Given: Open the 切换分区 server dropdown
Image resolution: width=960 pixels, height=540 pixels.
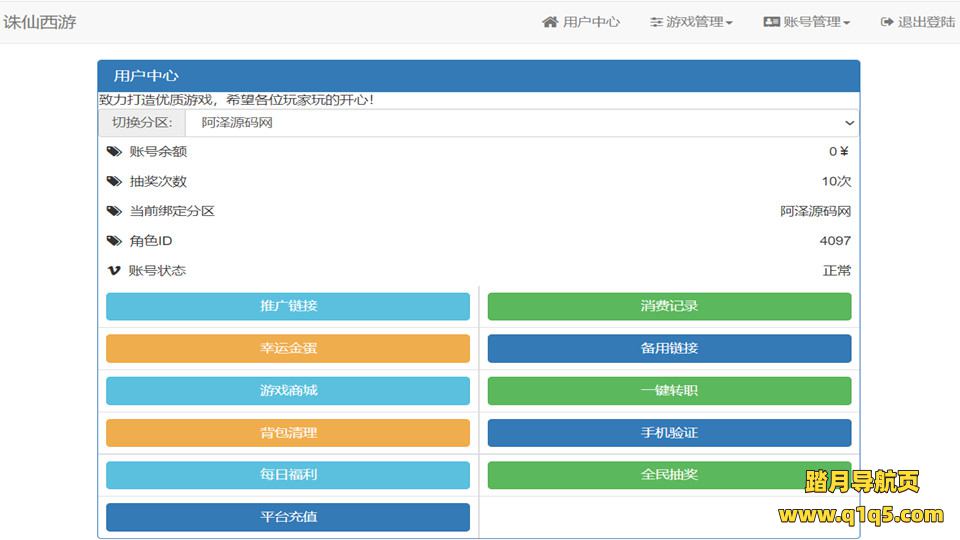Looking at the screenshot, I should pyautogui.click(x=521, y=123).
